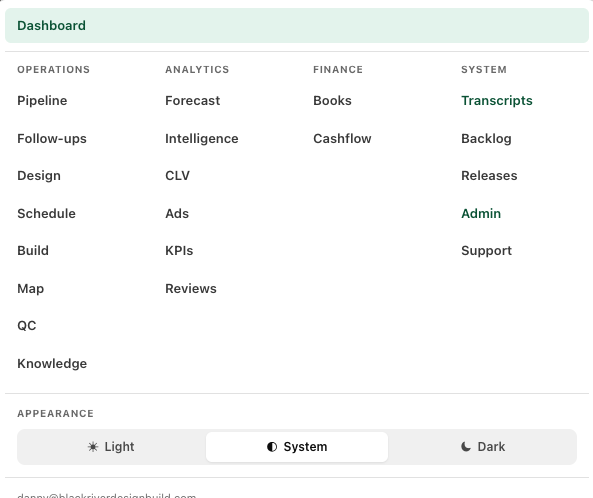Open Forecast under Analytics
The height and width of the screenshot is (498, 593).
click(192, 101)
